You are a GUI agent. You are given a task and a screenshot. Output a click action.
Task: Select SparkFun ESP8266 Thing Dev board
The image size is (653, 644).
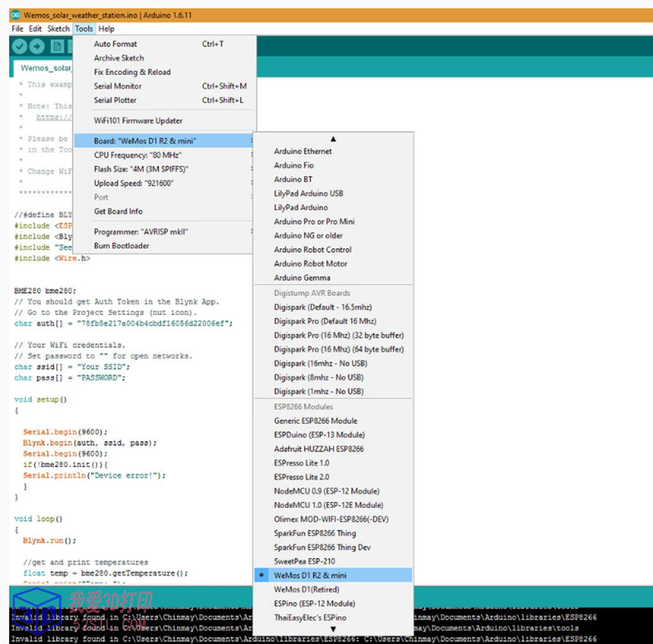tap(333, 548)
